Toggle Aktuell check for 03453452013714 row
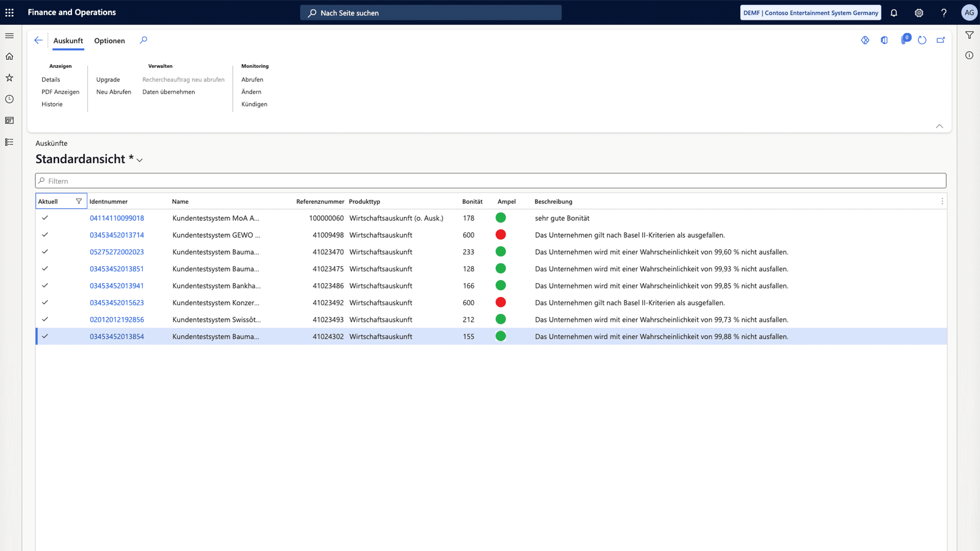Image resolution: width=980 pixels, height=551 pixels. pos(45,235)
